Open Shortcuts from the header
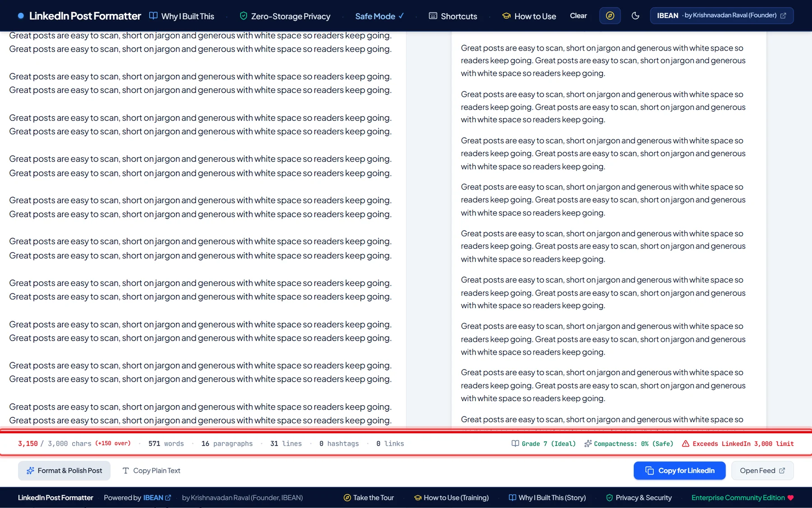Image resolution: width=812 pixels, height=508 pixels. tap(453, 16)
